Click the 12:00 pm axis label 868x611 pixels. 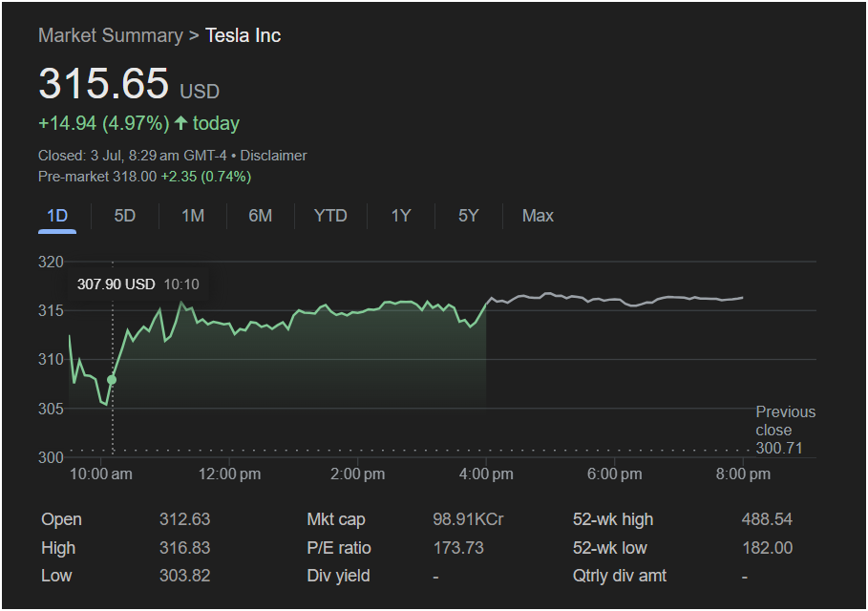pyautogui.click(x=230, y=474)
